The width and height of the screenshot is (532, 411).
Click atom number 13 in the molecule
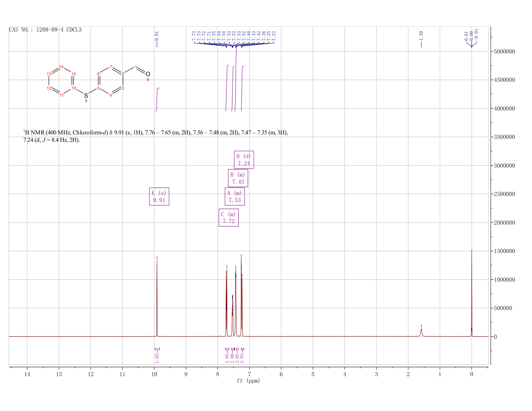49,74
